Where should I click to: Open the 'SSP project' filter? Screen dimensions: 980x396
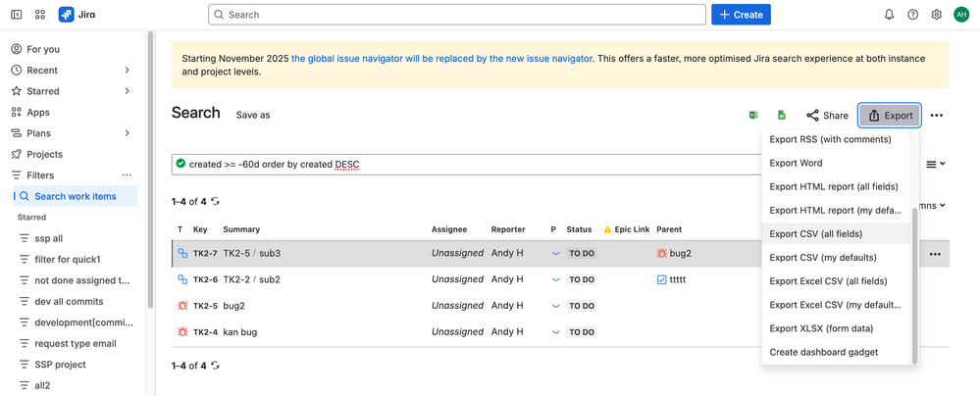tap(60, 365)
